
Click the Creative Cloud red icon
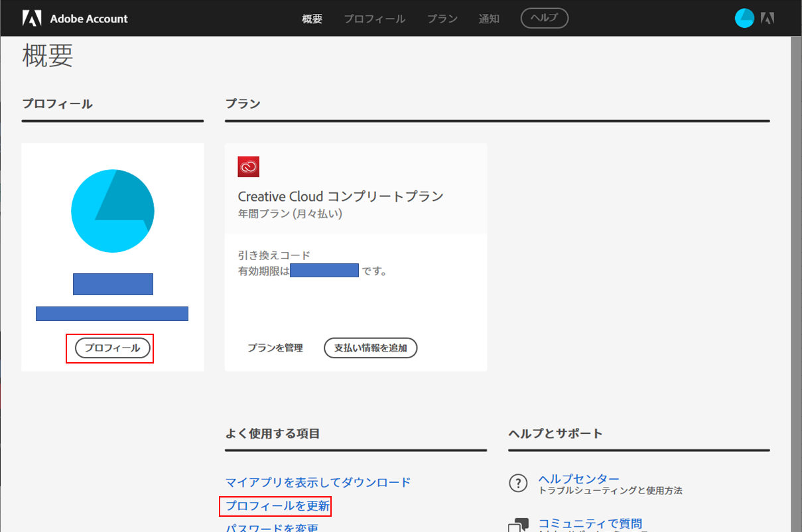point(249,166)
